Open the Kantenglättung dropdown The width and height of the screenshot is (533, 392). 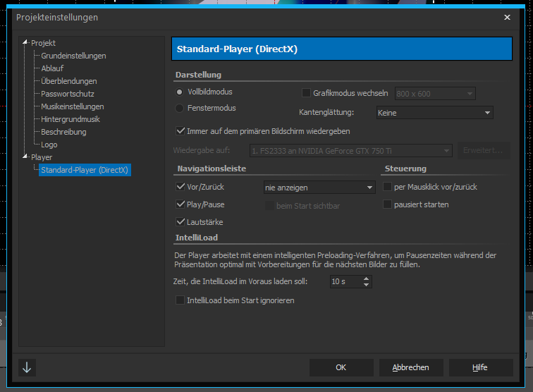pyautogui.click(x=434, y=112)
